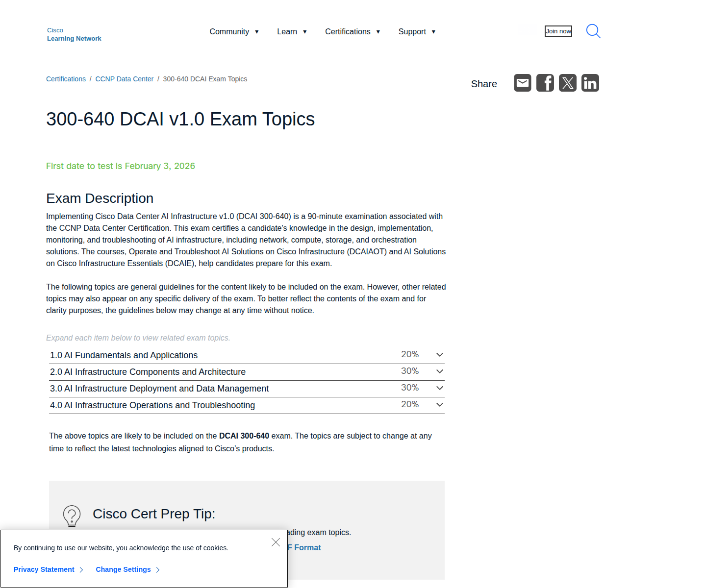This screenshot has width=706, height=588.
Task: Open the Certifications menu
Action: pos(353,31)
